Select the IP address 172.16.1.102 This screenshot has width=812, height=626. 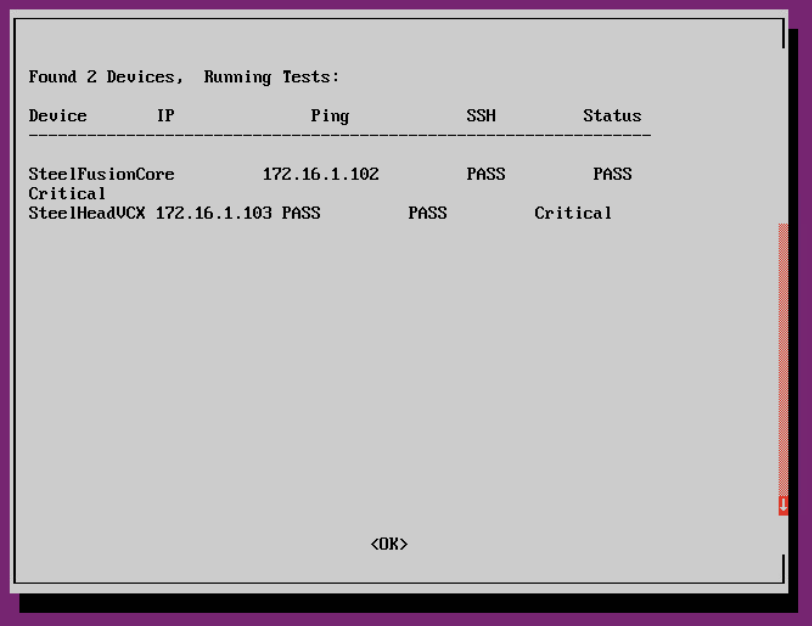coord(321,174)
